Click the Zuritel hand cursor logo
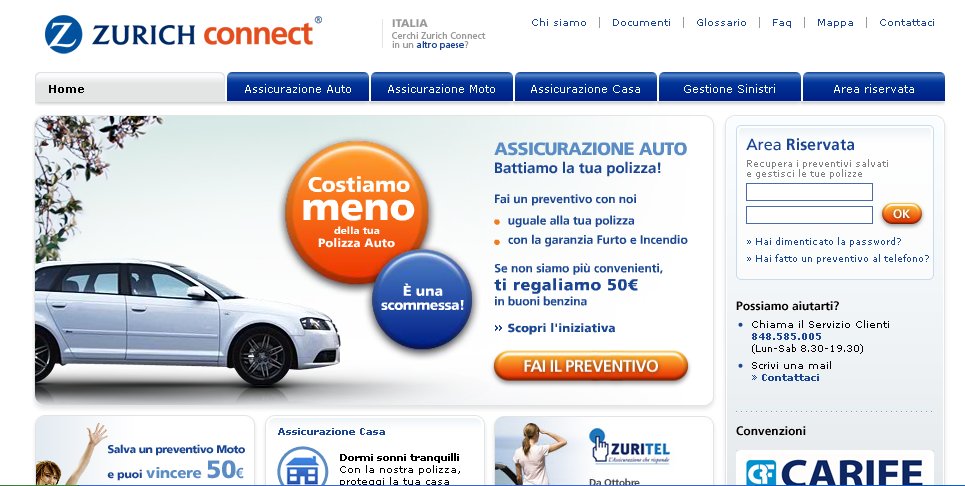The image size is (965, 486). (x=598, y=445)
